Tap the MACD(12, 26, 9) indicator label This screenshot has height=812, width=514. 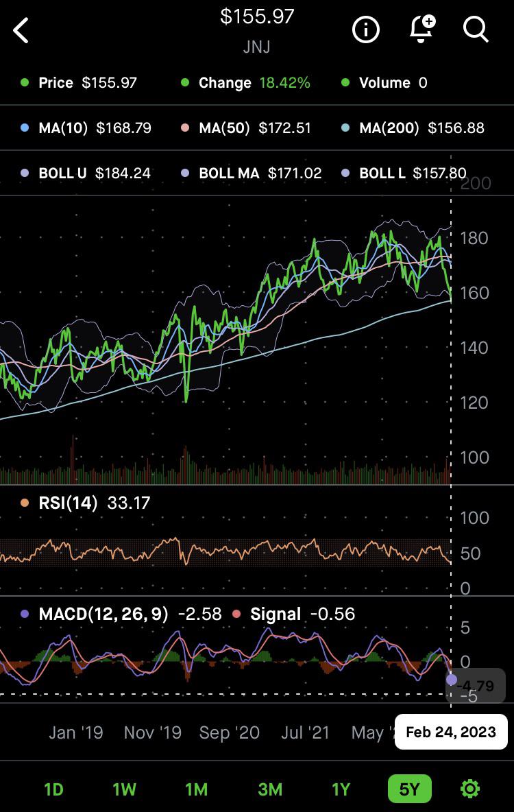(x=121, y=614)
